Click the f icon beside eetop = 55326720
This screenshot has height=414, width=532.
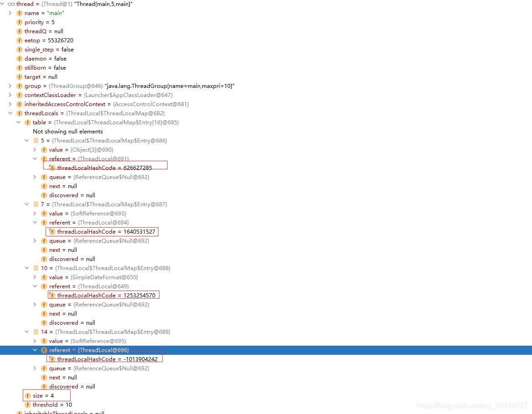pyautogui.click(x=19, y=40)
